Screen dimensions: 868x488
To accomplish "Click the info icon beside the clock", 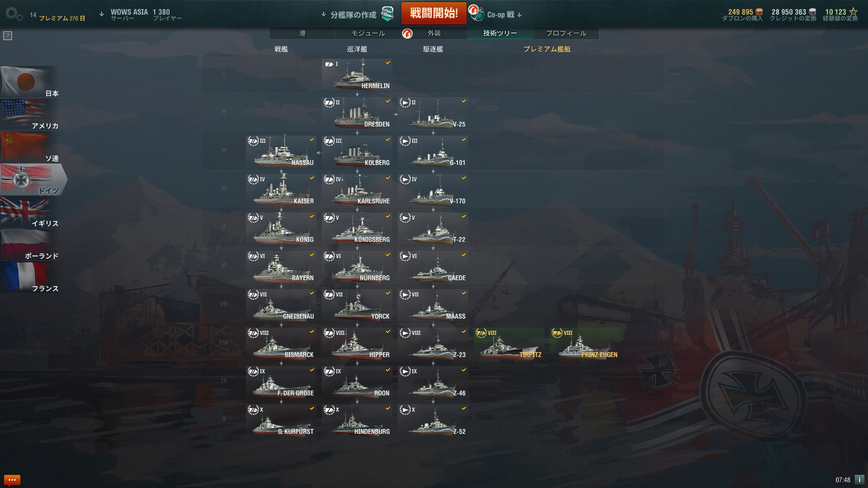I will pyautogui.click(x=859, y=480).
